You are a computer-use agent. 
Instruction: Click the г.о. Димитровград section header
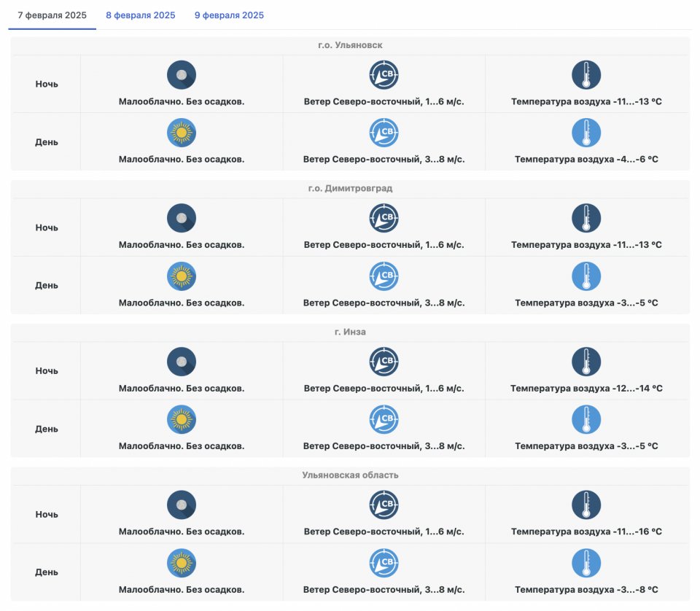350,189
